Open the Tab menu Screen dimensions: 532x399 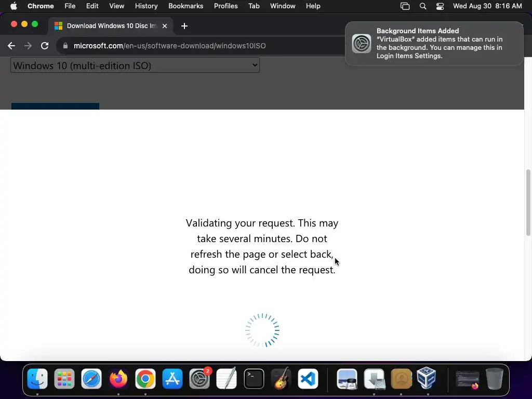pyautogui.click(x=254, y=6)
